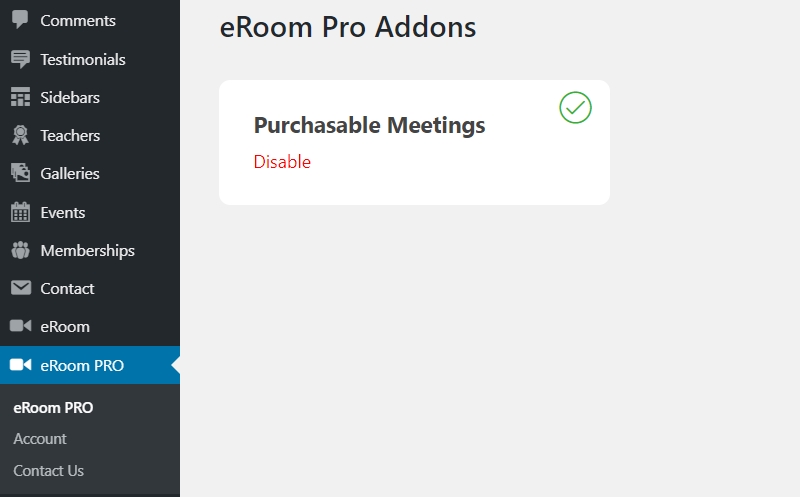Select the bold eRoom PRO submenu entry
This screenshot has height=497, width=800.
point(53,408)
